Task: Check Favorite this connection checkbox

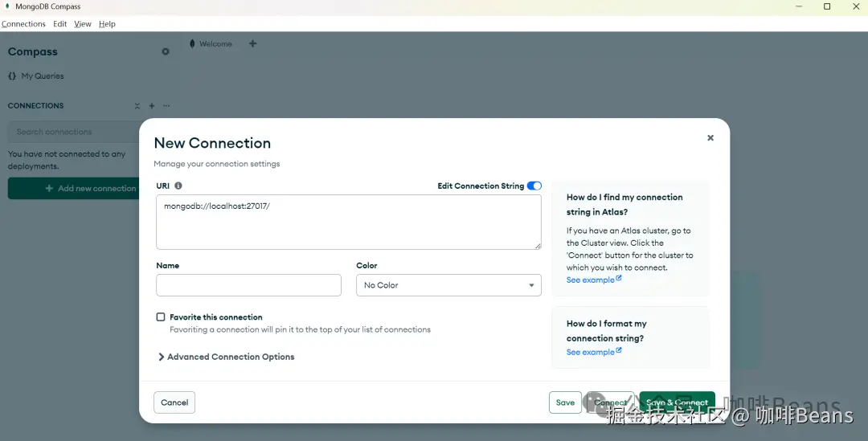Action: coord(161,317)
